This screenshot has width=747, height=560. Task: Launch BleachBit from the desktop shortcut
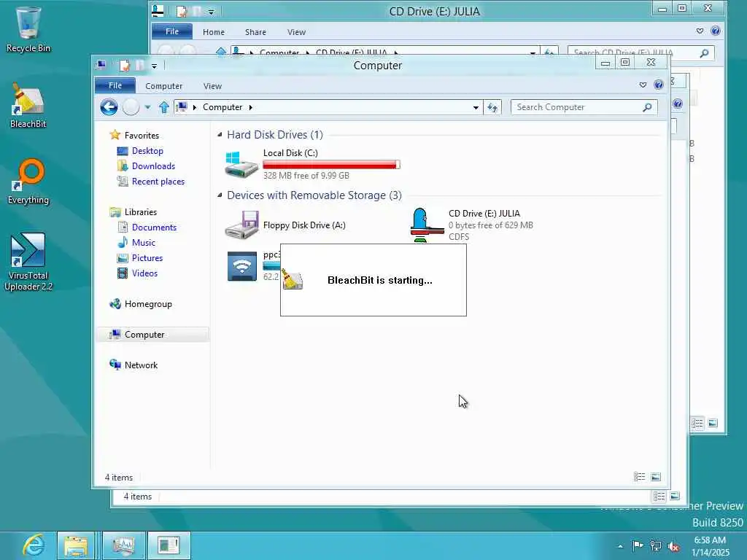[28, 106]
